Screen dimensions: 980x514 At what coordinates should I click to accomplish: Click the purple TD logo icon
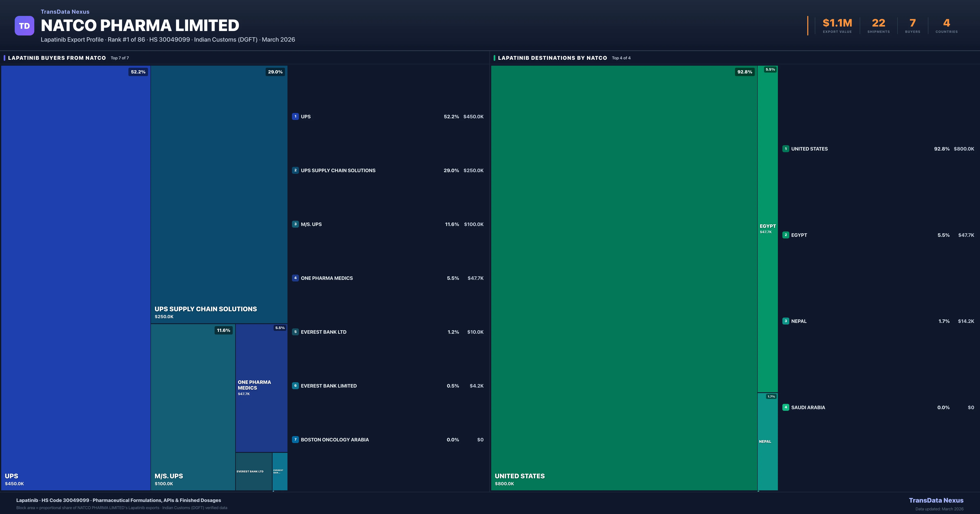(24, 26)
